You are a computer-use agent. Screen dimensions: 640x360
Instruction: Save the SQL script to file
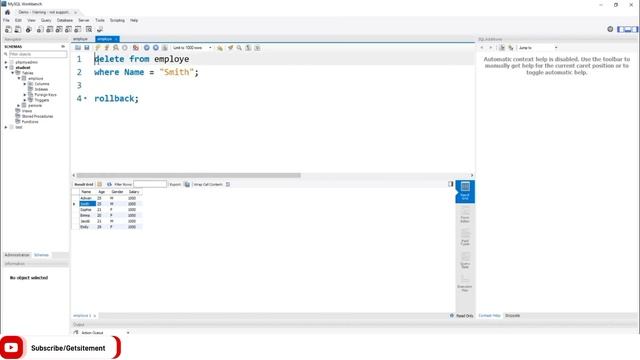click(87, 48)
